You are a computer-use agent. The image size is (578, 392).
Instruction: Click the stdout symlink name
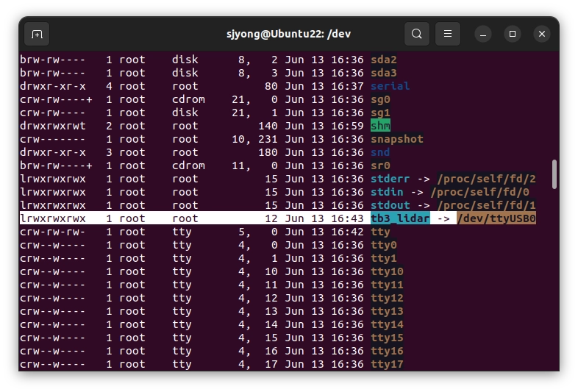click(x=390, y=206)
